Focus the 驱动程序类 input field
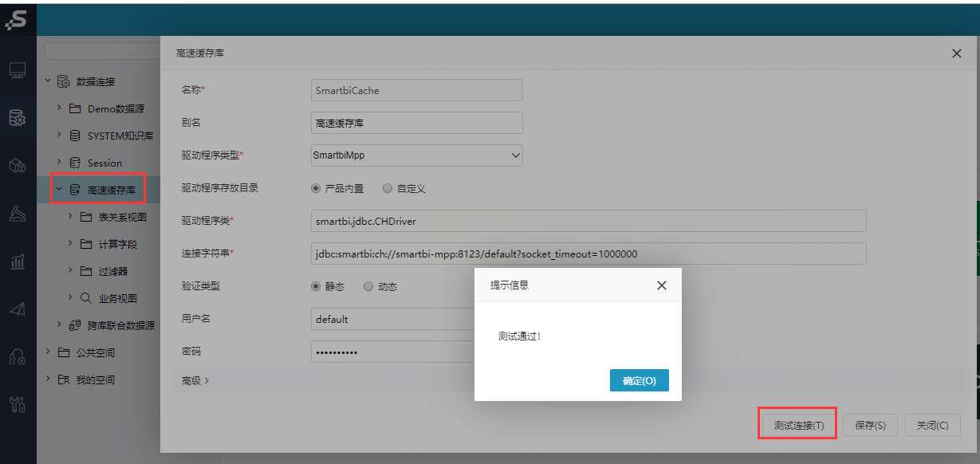This screenshot has width=980, height=464. coord(588,221)
